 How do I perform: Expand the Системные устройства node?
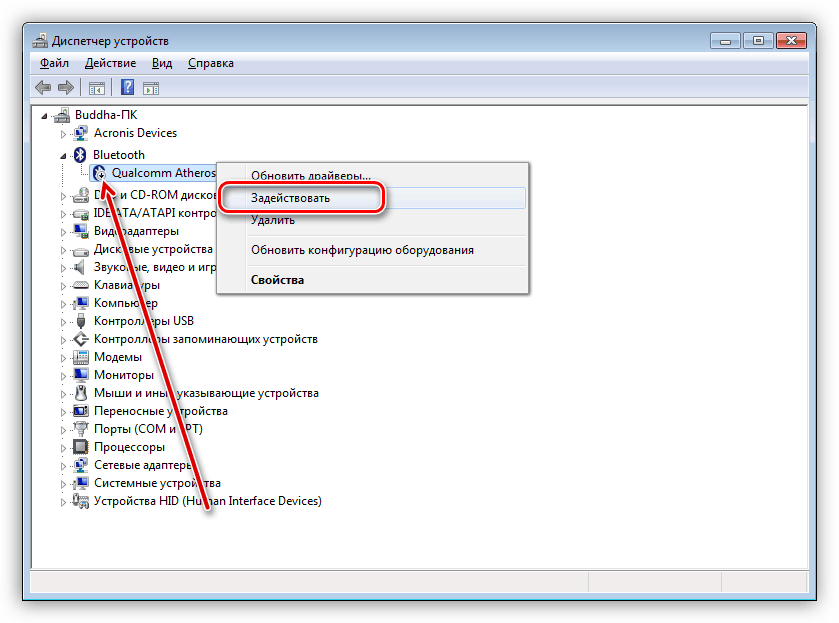pos(63,484)
